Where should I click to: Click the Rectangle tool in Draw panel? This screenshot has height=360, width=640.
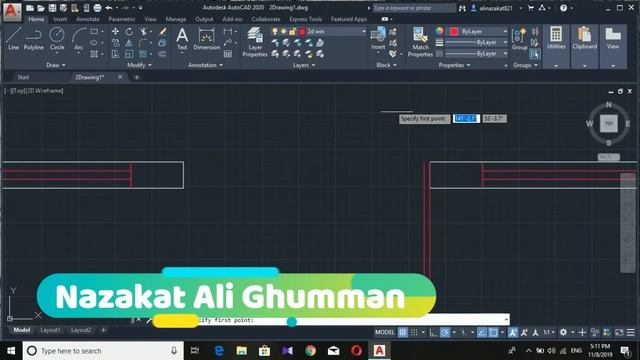(94, 31)
